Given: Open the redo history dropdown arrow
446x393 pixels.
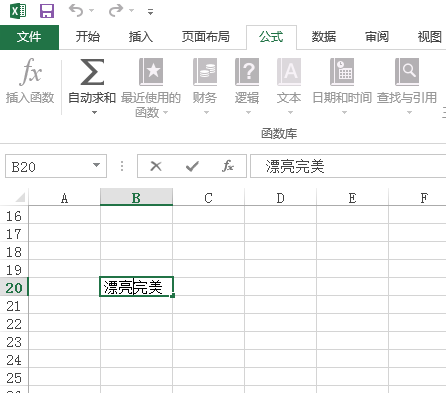Looking at the screenshot, I should pos(131,11).
